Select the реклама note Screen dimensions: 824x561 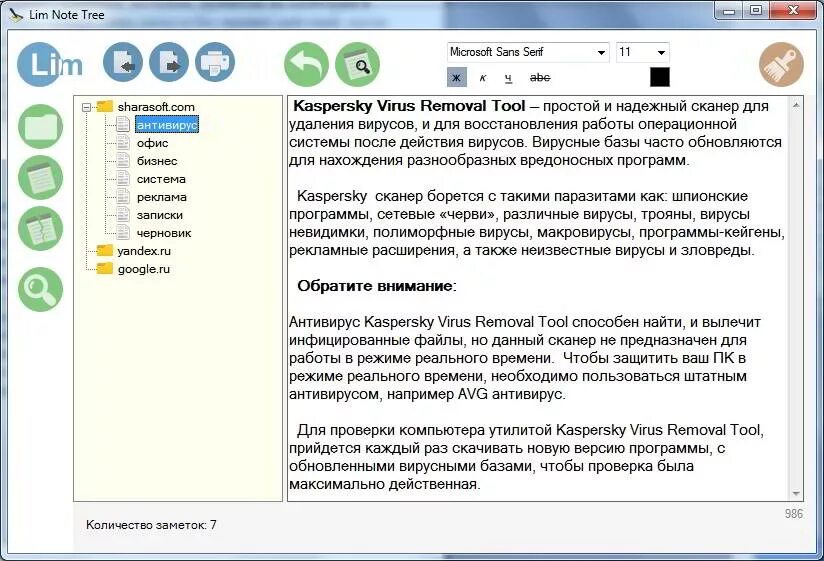pos(161,197)
